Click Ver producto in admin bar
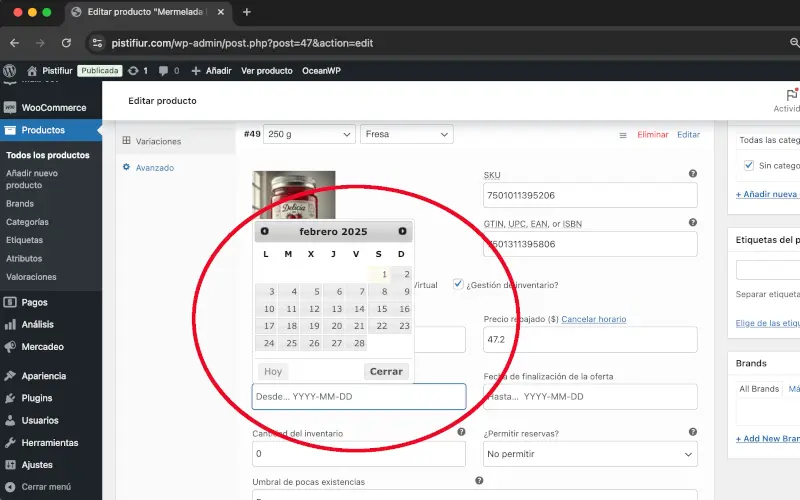 [x=267, y=70]
